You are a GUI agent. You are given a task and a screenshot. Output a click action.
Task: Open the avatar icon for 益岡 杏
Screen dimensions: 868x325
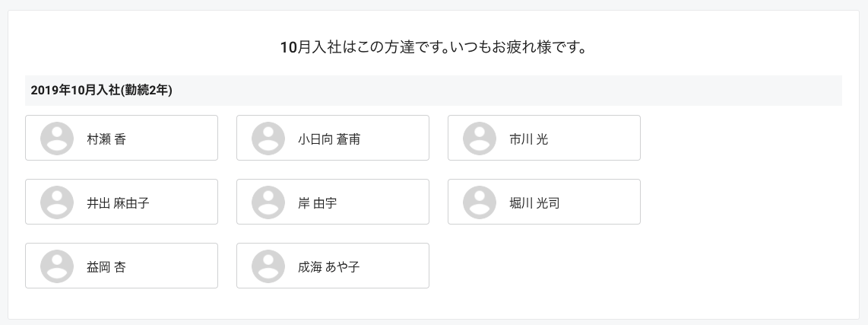(57, 266)
